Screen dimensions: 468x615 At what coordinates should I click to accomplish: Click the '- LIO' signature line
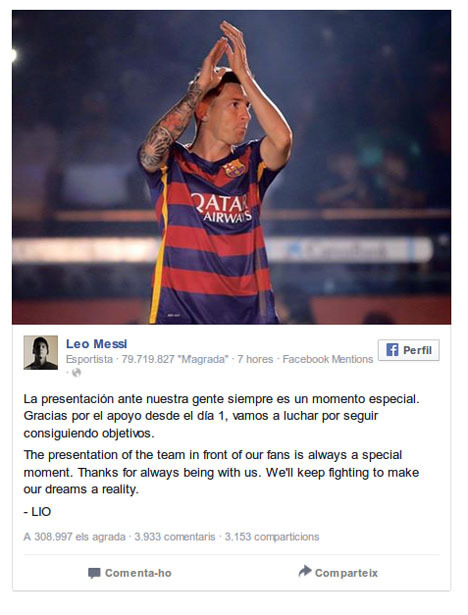[37, 511]
